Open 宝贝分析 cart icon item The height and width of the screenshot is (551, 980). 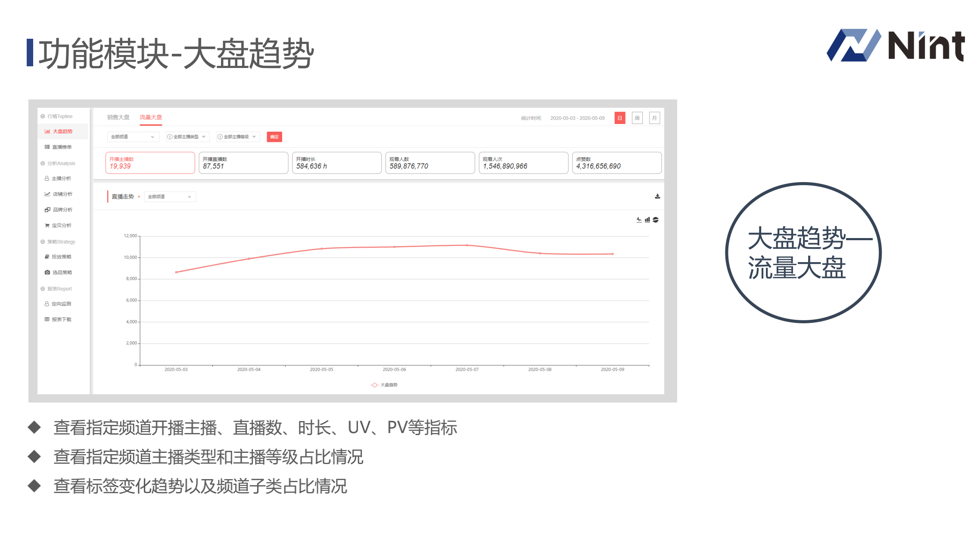point(61,226)
